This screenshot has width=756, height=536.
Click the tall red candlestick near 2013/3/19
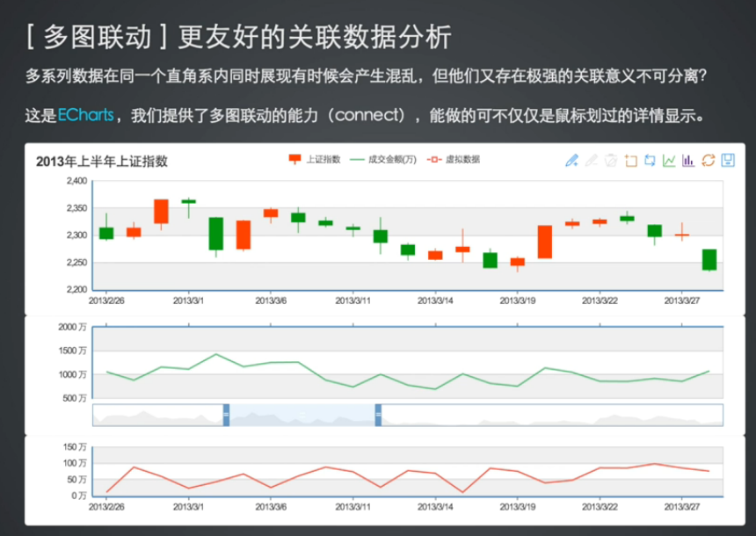click(x=545, y=242)
